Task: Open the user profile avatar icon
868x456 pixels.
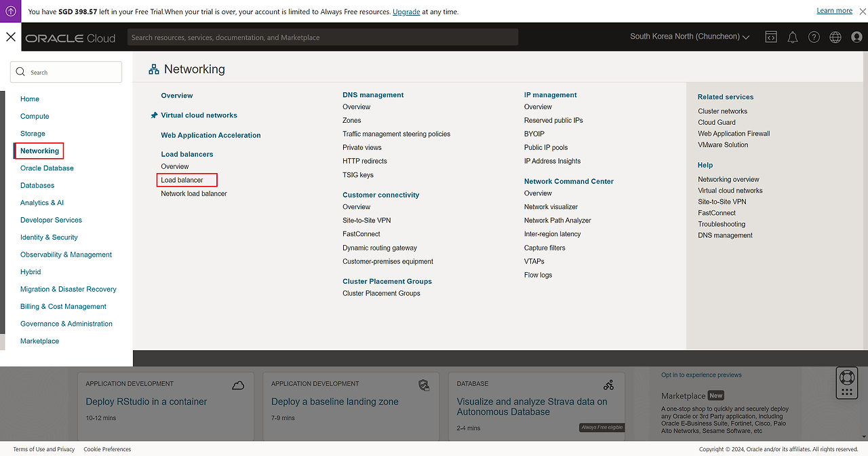Action: point(856,37)
